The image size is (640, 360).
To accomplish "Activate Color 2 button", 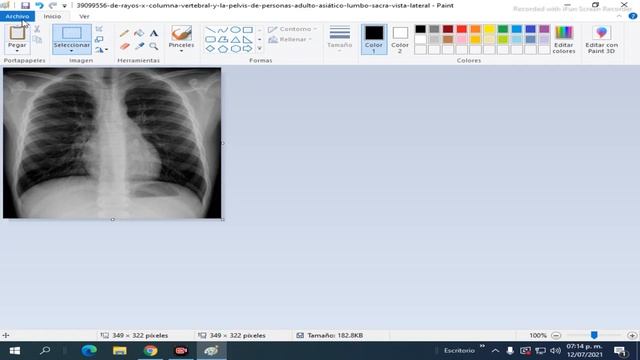I will pos(400,39).
